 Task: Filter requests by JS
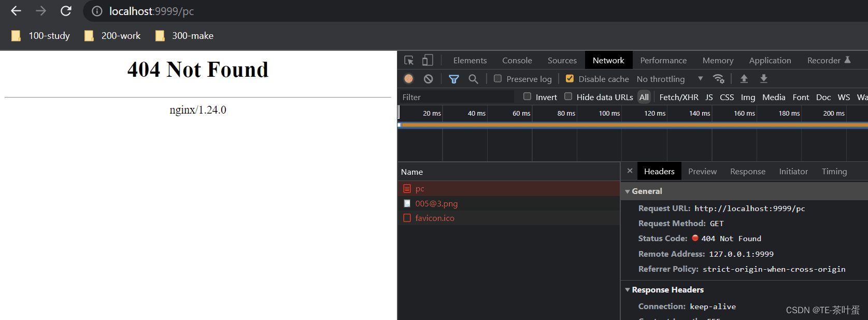tap(709, 97)
